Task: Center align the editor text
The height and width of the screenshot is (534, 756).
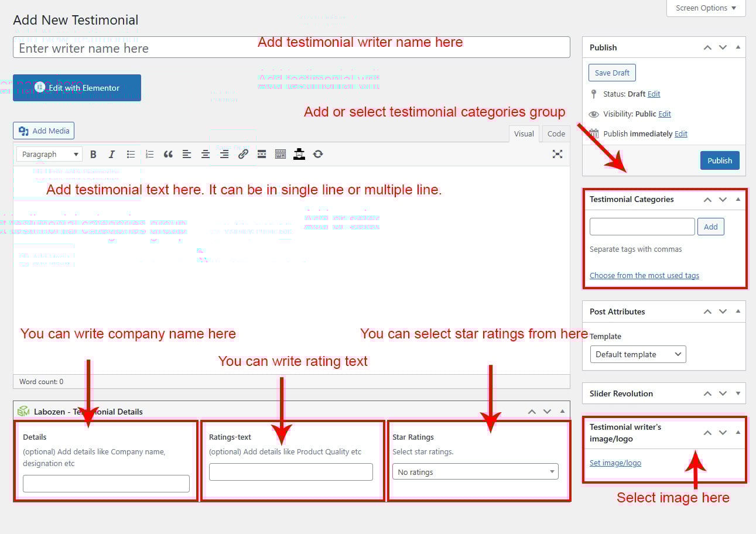Action: point(206,154)
